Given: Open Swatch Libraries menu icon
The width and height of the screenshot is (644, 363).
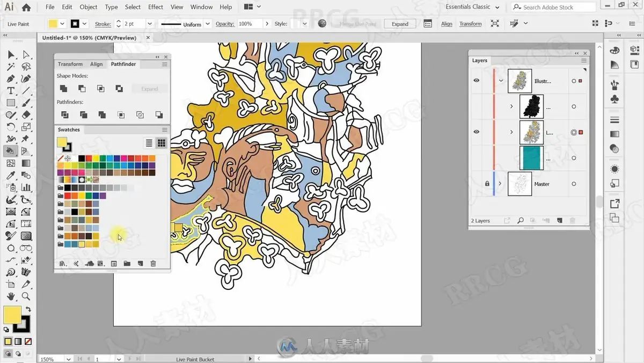Looking at the screenshot, I should (x=63, y=264).
